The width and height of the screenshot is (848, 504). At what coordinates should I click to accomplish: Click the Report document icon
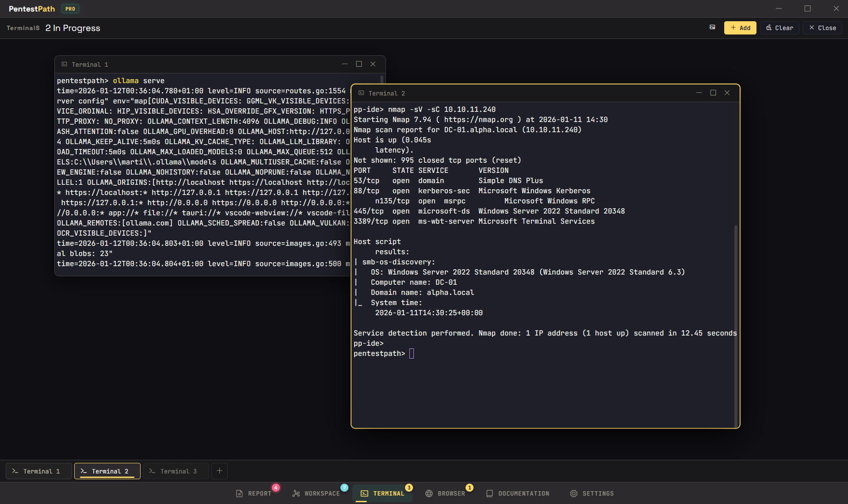coord(239,493)
